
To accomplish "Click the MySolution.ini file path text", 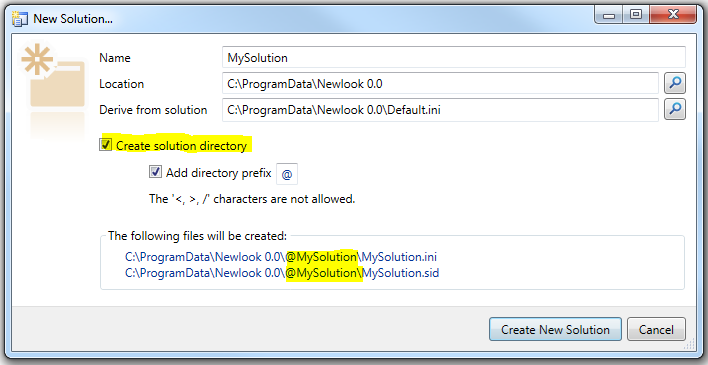I will point(281,257).
